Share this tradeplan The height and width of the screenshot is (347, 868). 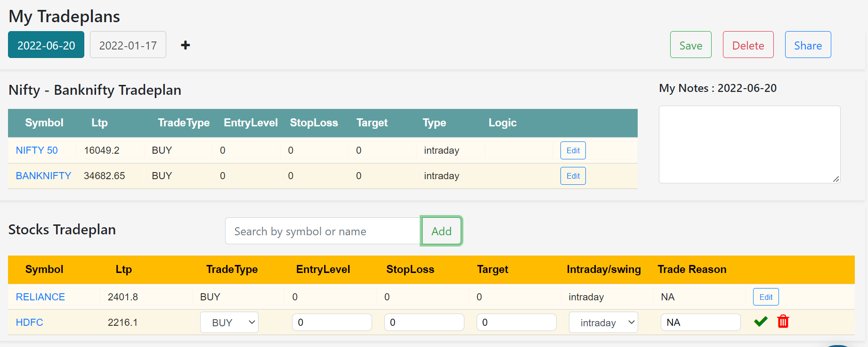pos(808,45)
